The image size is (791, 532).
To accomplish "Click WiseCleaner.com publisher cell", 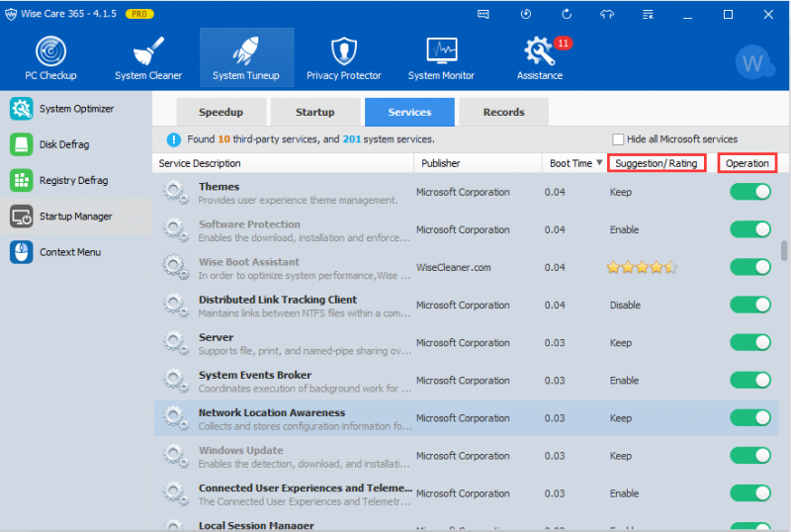I will (454, 268).
